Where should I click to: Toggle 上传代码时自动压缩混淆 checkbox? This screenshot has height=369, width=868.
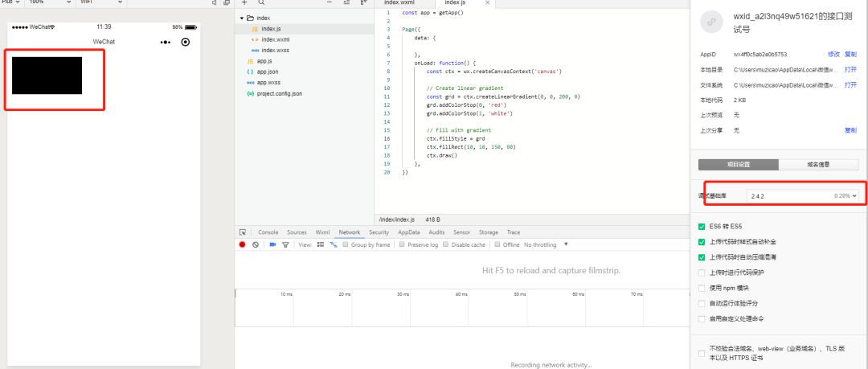click(702, 257)
